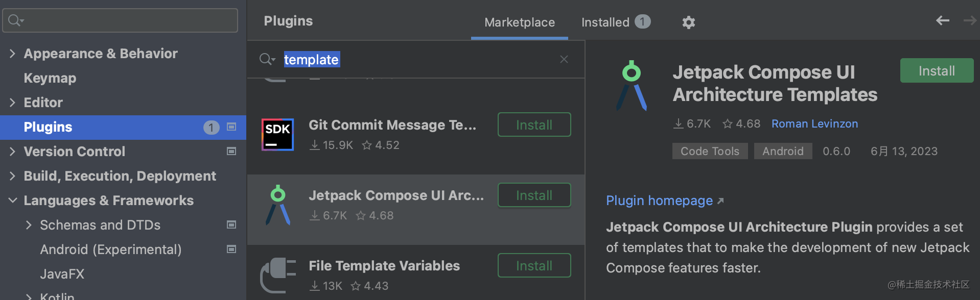The width and height of the screenshot is (980, 300).
Task: Select Keymap in settings tree
Action: pyautogui.click(x=50, y=78)
